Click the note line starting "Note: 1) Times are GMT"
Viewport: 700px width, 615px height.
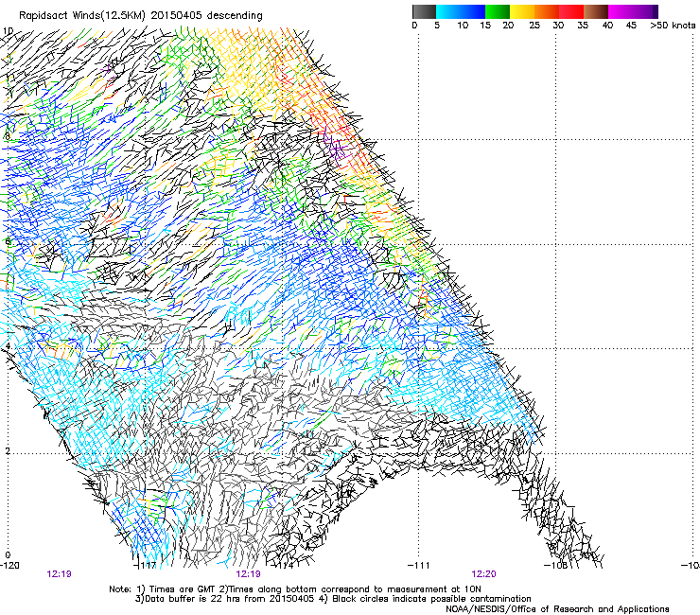295,589
